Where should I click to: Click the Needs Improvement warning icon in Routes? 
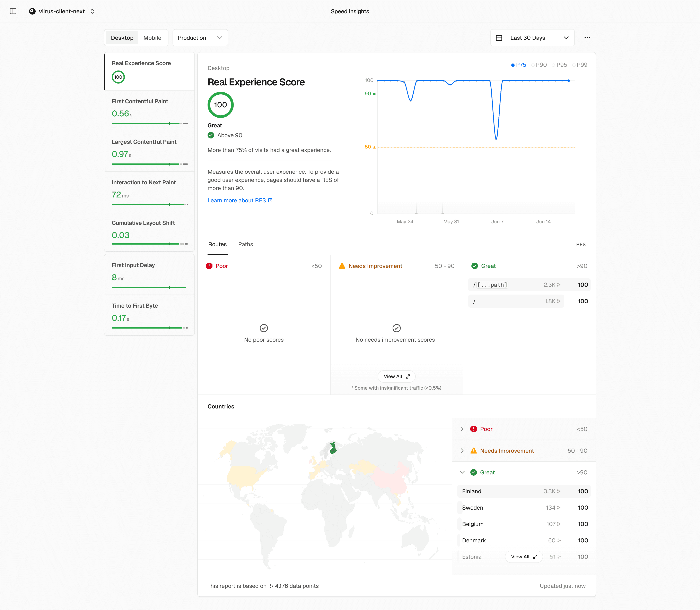[342, 266]
